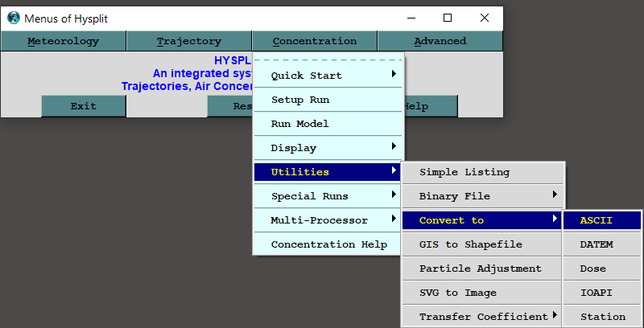This screenshot has width=644, height=328.
Task: Close the Menus of Hysplit window
Action: tap(485, 18)
